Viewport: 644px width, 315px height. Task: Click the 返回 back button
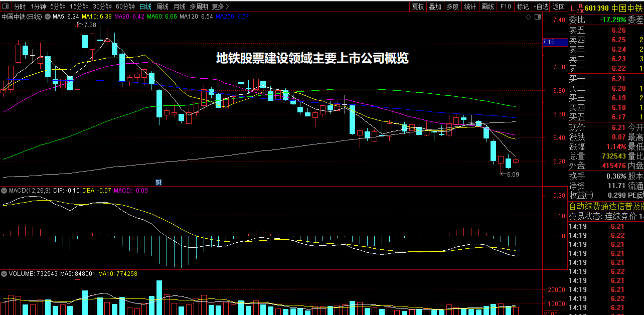pos(558,7)
